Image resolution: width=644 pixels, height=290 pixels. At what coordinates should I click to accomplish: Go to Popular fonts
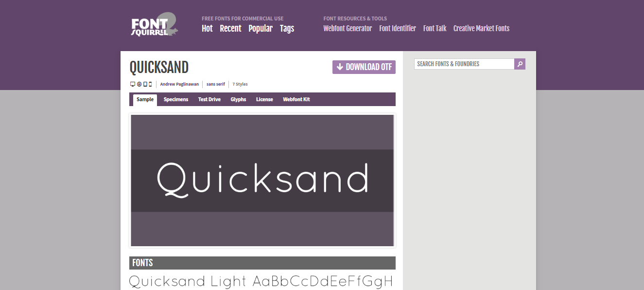click(261, 28)
